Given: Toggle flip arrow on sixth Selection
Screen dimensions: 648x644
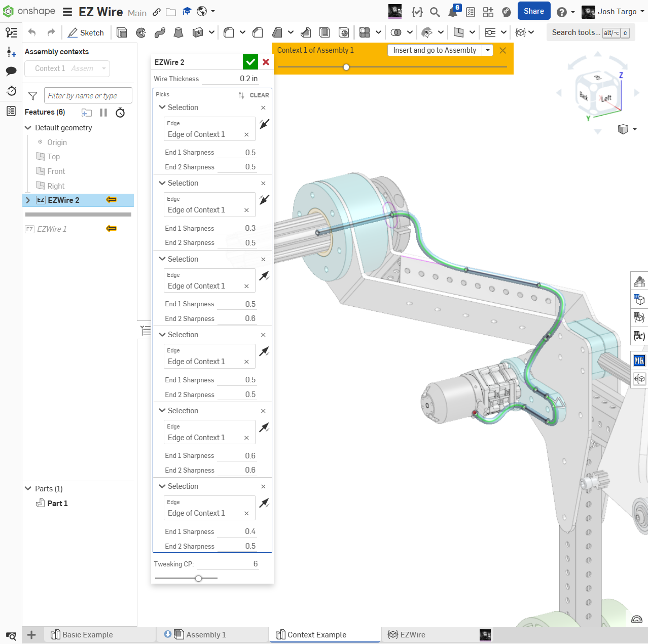Looking at the screenshot, I should [x=264, y=503].
